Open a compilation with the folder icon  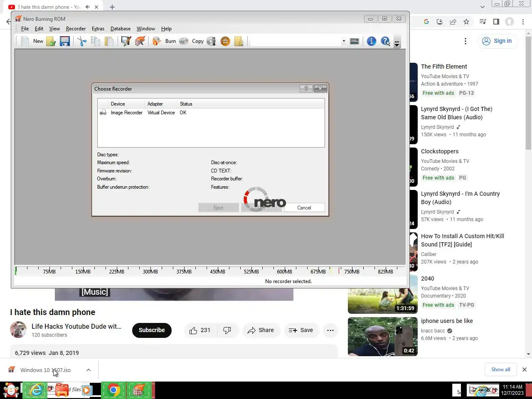point(51,41)
